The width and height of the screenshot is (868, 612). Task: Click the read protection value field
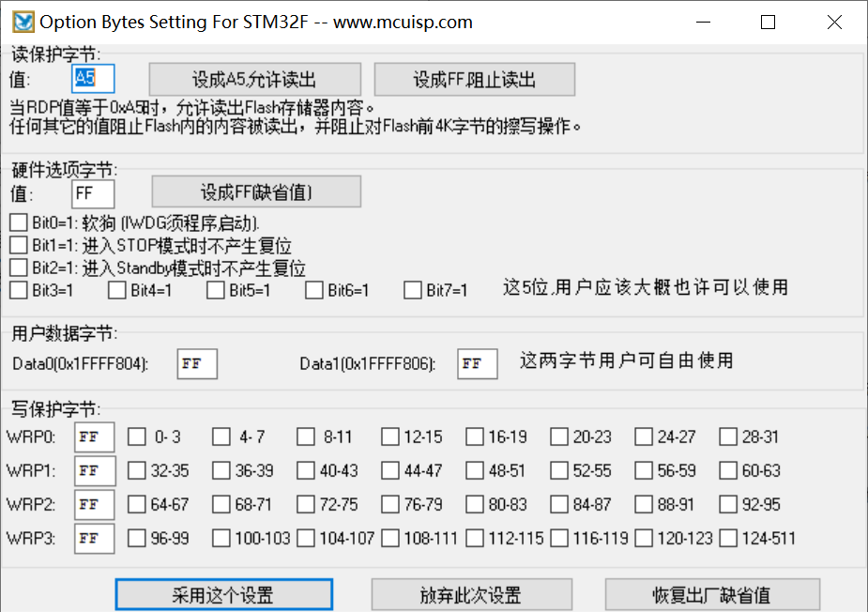[93, 79]
